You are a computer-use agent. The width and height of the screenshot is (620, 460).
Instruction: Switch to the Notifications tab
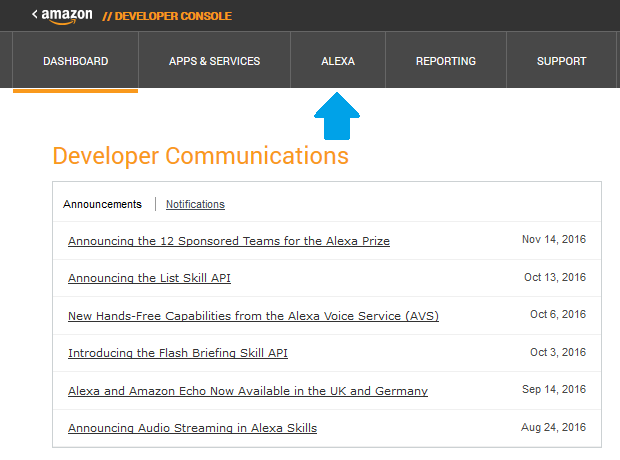(195, 204)
